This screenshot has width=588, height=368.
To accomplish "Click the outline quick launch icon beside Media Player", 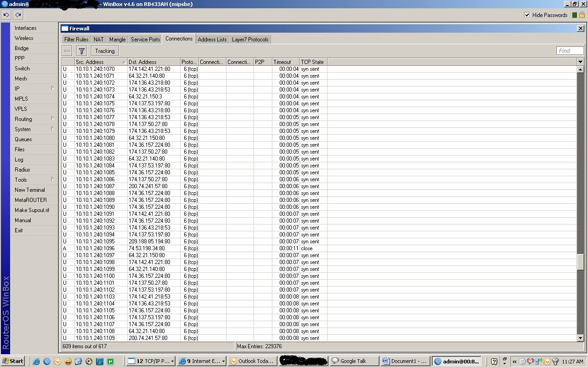I will click(78, 361).
